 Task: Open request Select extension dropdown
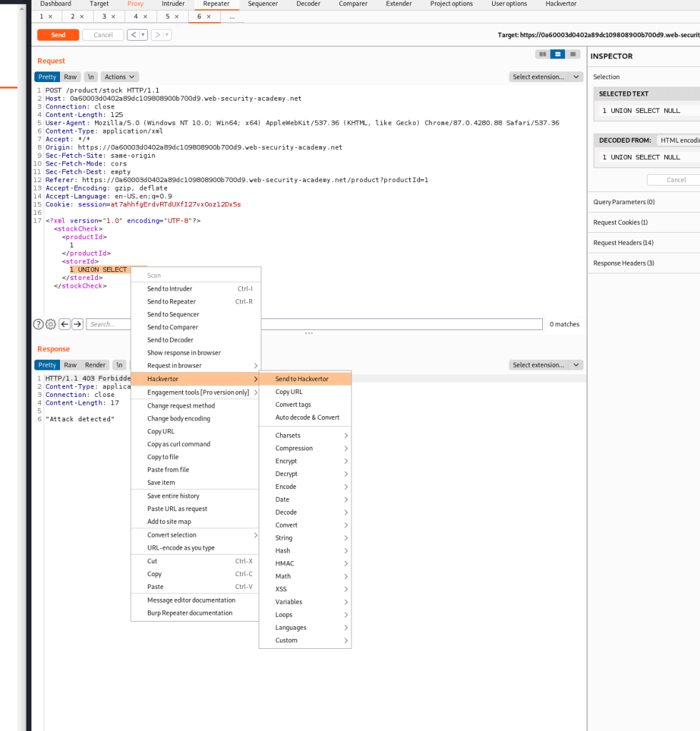pos(546,77)
